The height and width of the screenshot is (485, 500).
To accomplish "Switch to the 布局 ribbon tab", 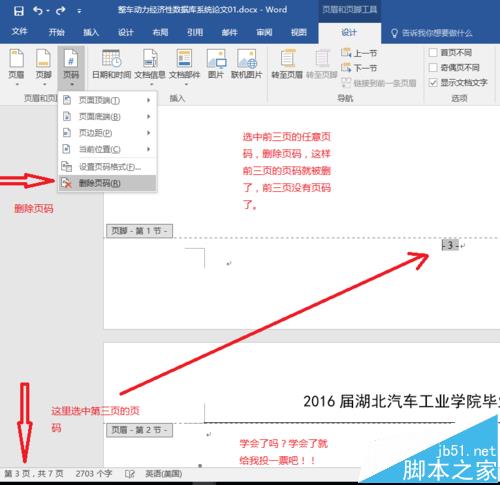I will point(160,32).
